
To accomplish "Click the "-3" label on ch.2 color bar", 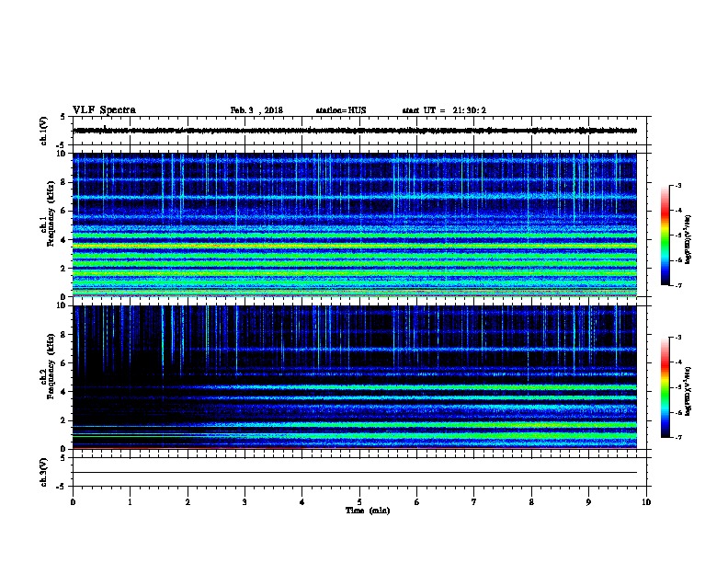I will [677, 338].
